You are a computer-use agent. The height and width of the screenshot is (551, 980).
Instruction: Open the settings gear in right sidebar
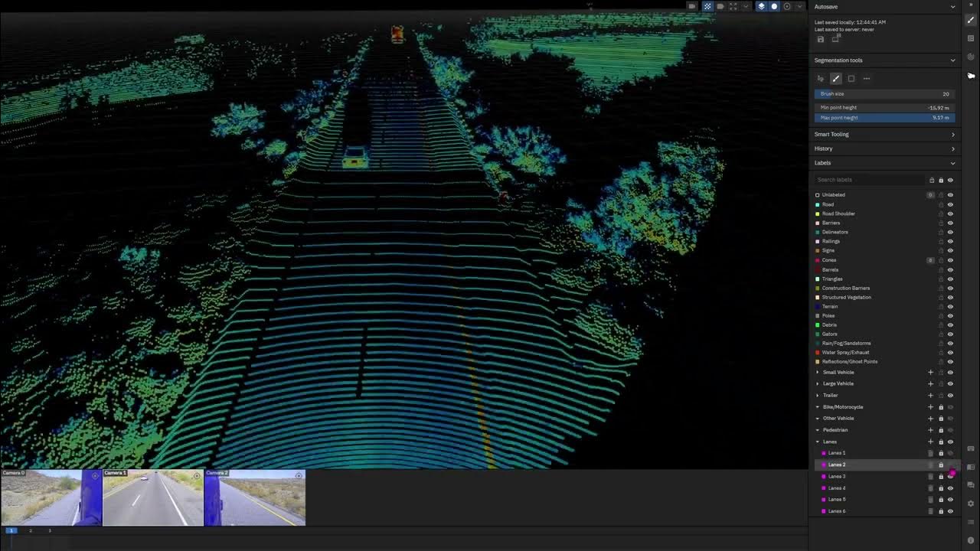coord(971,504)
